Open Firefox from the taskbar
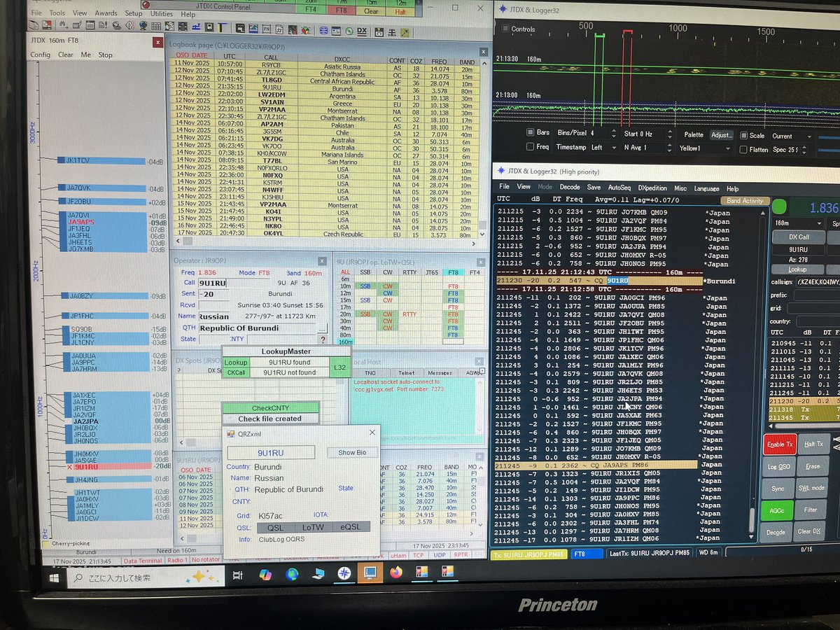The image size is (840, 630). click(x=395, y=572)
